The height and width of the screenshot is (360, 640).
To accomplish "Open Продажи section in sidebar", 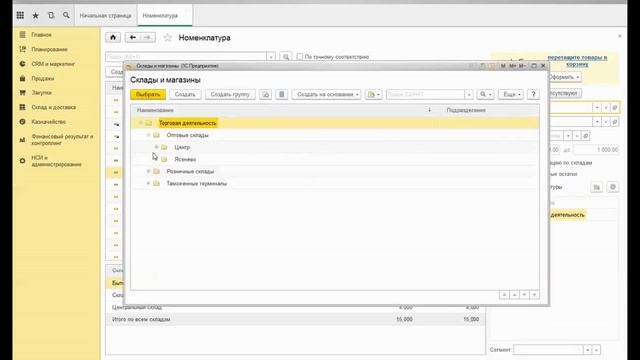I will tap(42, 78).
